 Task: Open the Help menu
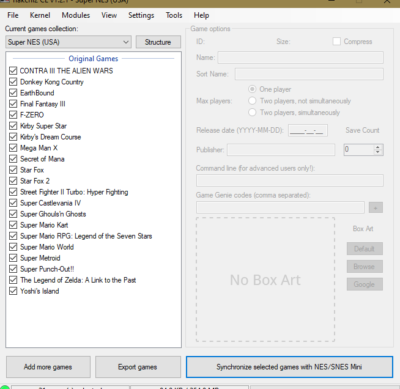[x=201, y=15]
